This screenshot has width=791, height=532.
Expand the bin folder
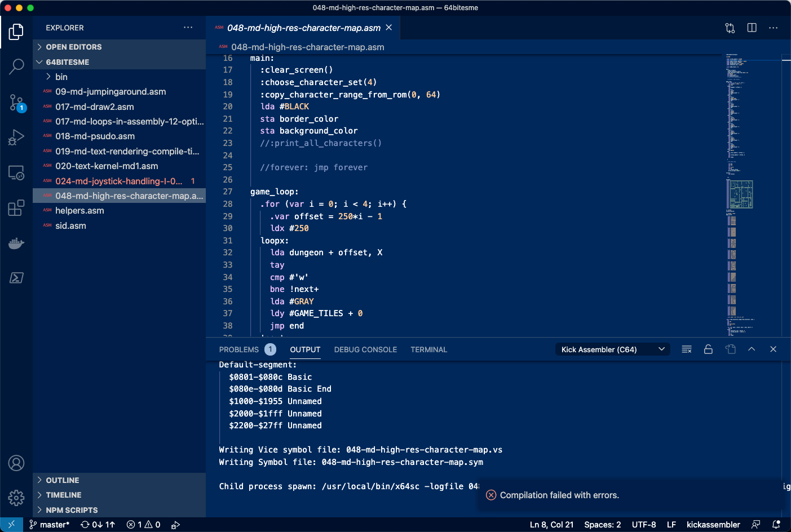(x=61, y=77)
